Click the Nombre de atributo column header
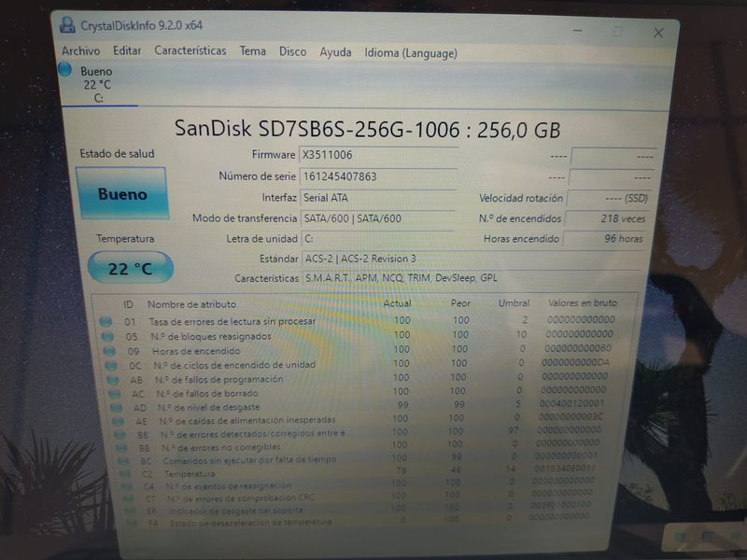747x560 pixels. click(191, 304)
